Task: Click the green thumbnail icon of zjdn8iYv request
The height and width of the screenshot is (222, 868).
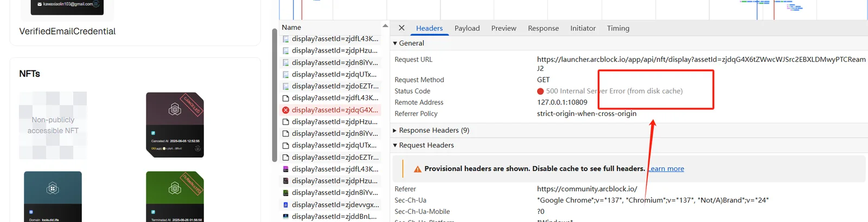Action: pyautogui.click(x=286, y=193)
